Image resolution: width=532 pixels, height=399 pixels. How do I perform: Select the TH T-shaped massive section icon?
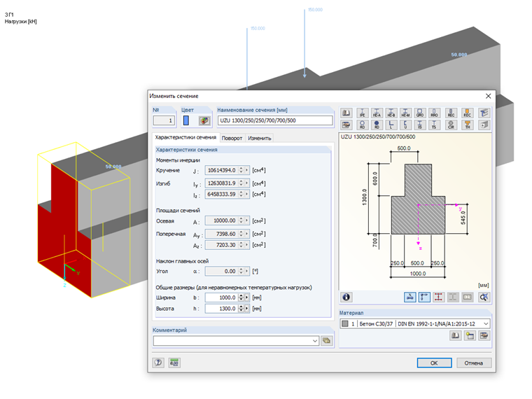point(467,125)
